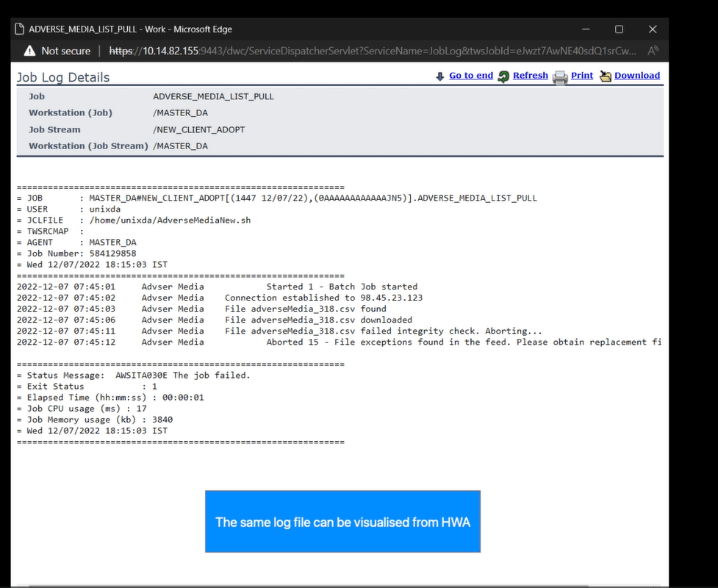Minimize the Edge window
Viewport: 718px width, 588px height.
pyautogui.click(x=586, y=29)
